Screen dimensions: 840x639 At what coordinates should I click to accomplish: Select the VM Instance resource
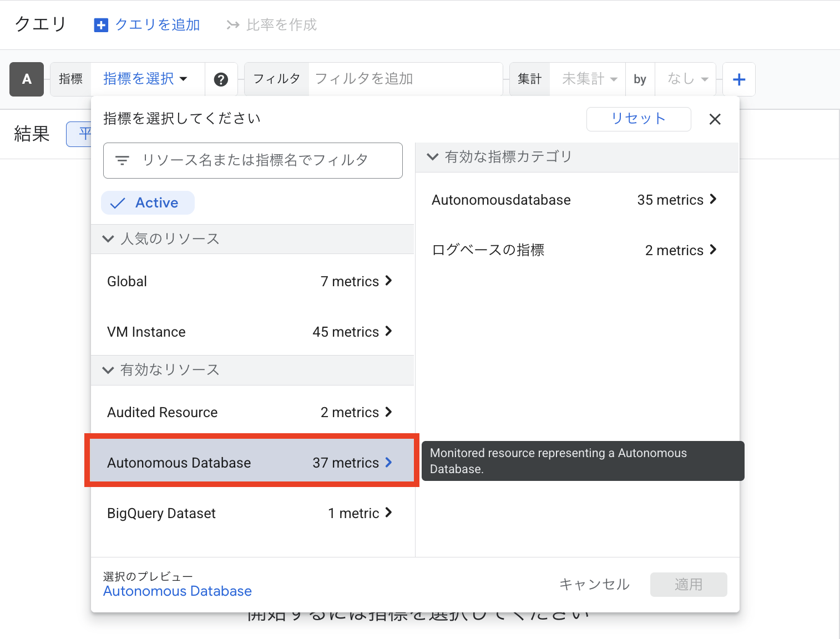tap(146, 332)
